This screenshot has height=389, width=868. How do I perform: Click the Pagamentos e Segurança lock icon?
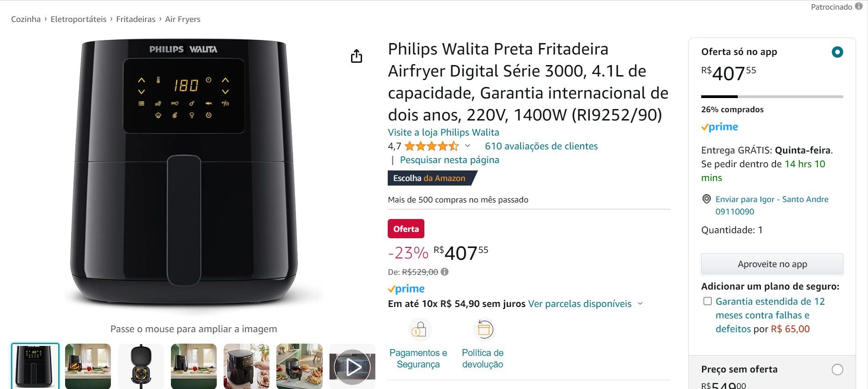[x=419, y=329]
